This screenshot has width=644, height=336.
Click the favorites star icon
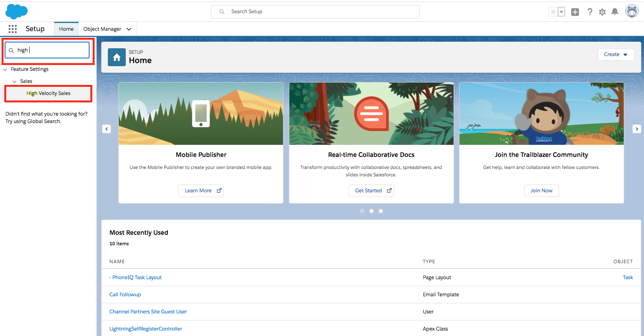pos(553,12)
